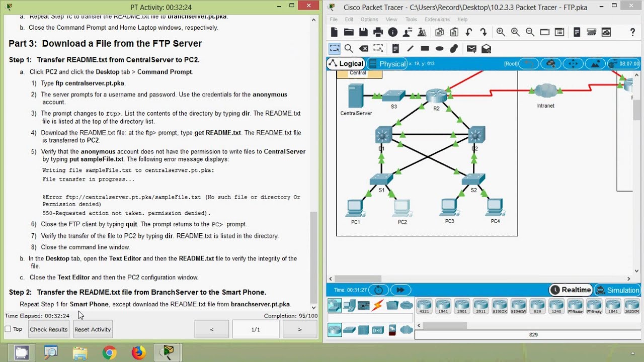Screen dimensions: 644x362
Task: Pick the 1941 router from the device list
Action: point(443,306)
